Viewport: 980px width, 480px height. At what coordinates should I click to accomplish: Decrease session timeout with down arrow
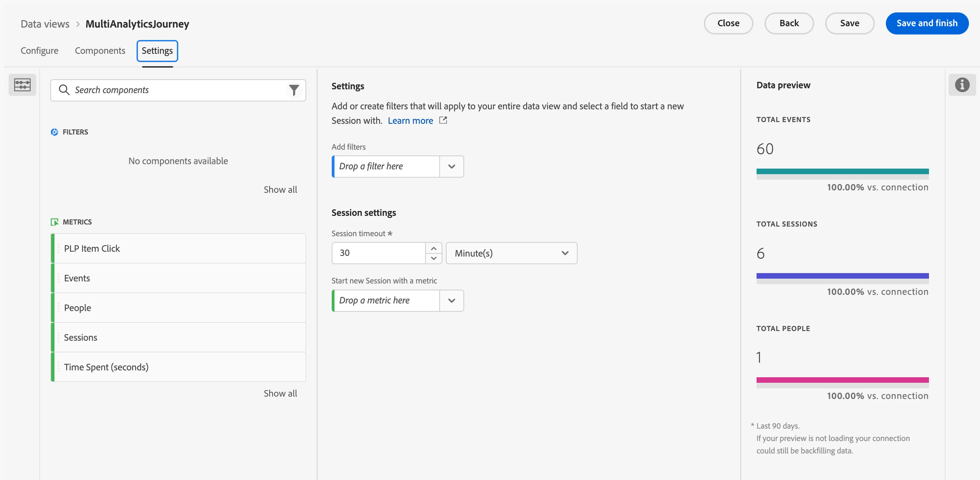[433, 258]
